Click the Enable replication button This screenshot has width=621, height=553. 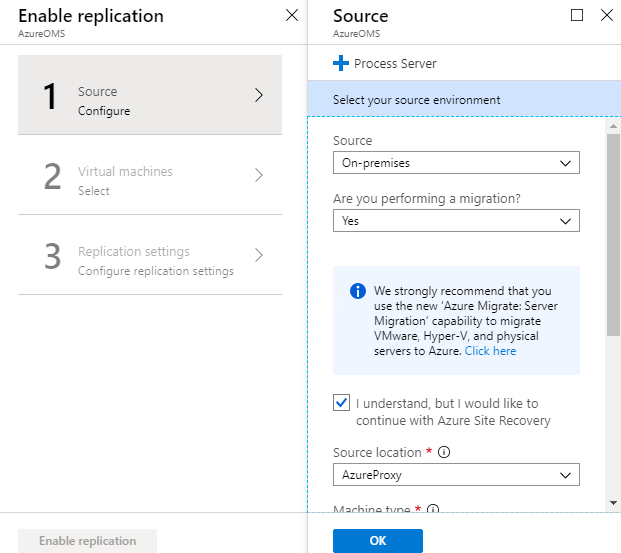[88, 541]
